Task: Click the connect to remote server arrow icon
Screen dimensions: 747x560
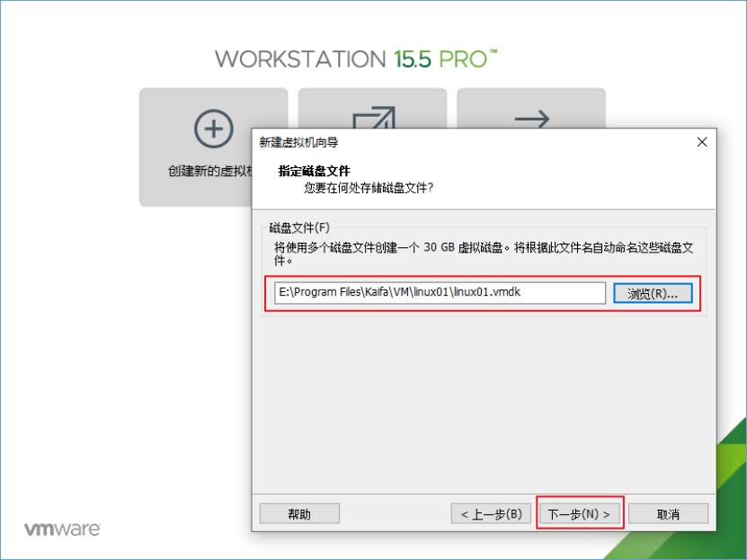Action: tap(532, 119)
